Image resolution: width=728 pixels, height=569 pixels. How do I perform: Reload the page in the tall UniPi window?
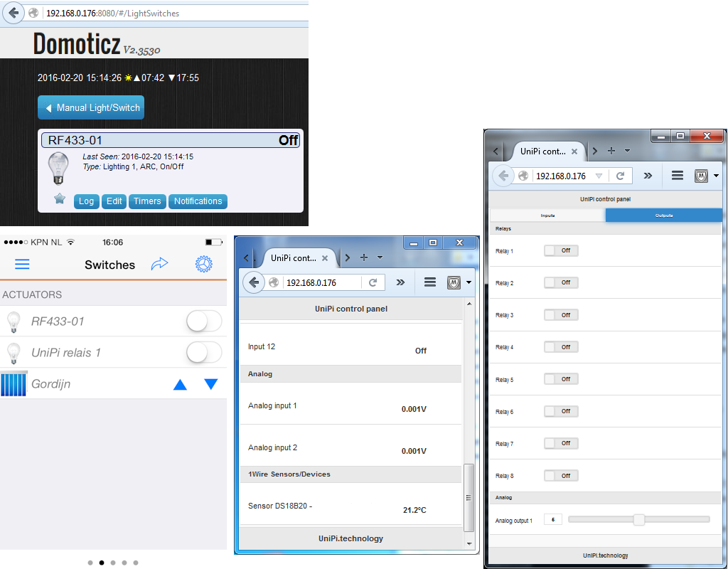pyautogui.click(x=620, y=176)
